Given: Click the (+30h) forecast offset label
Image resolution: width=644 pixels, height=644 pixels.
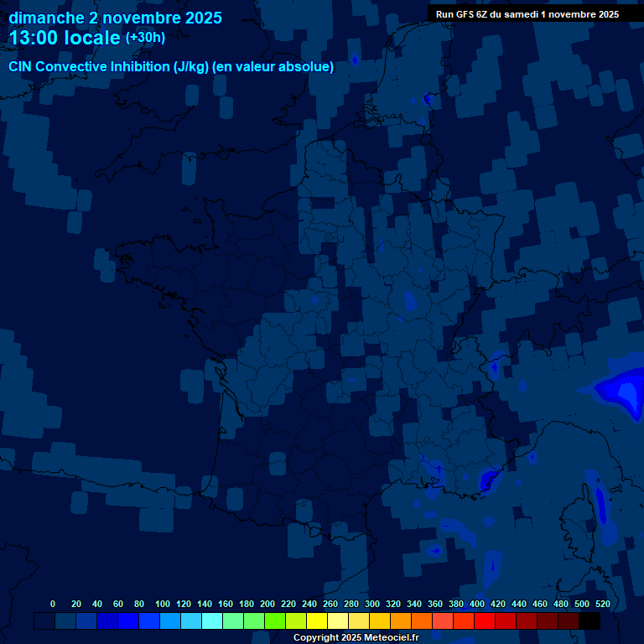Looking at the screenshot, I should point(145,38).
